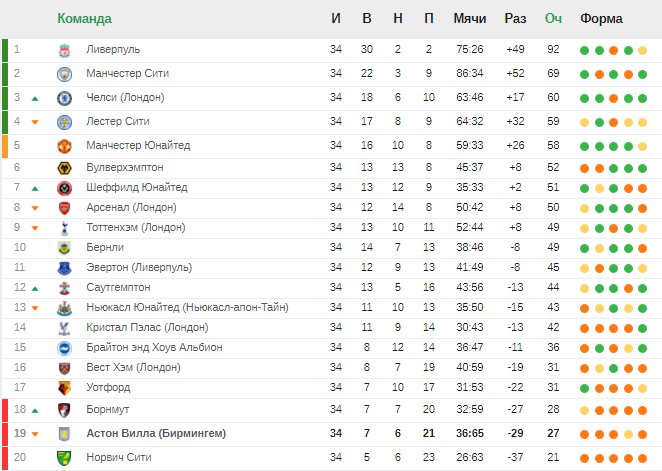Image resolution: width=662 pixels, height=471 pixels.
Task: Click Bournemouth's first yellow form dot
Action: 584,410
